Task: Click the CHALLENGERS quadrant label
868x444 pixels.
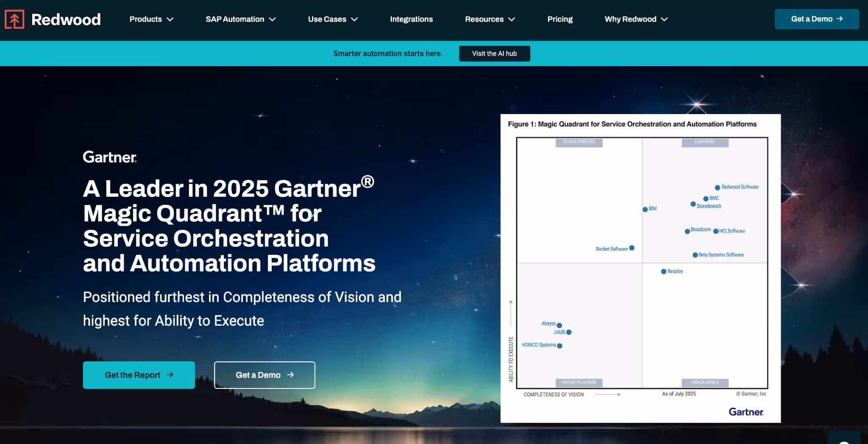Action: tap(579, 142)
